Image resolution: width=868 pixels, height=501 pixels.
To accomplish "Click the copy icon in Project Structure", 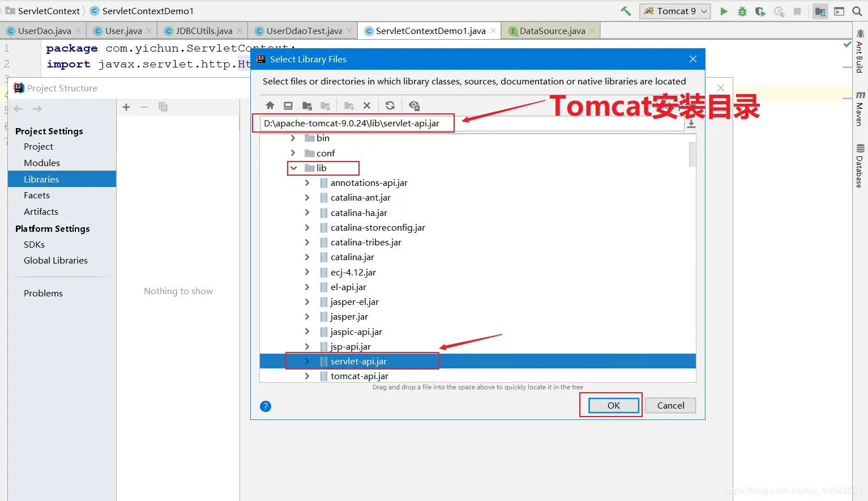I will click(x=163, y=107).
